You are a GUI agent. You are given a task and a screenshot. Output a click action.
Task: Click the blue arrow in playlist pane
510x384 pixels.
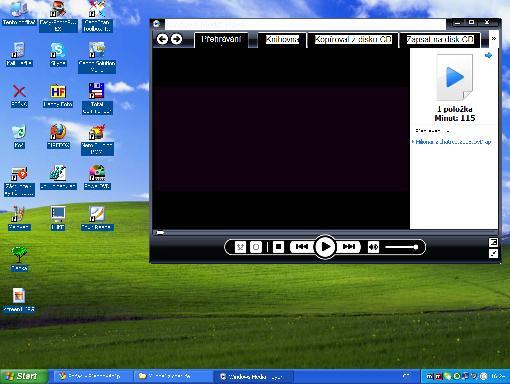(x=488, y=55)
